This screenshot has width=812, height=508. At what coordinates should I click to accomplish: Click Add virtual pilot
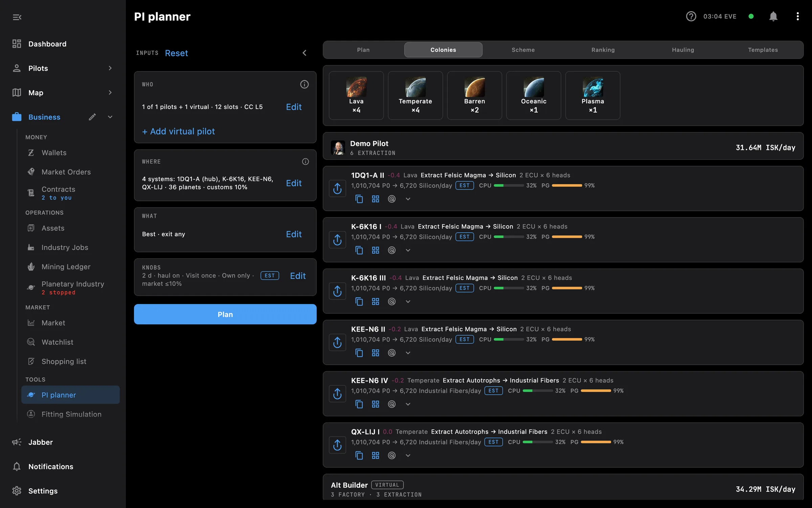coord(178,131)
